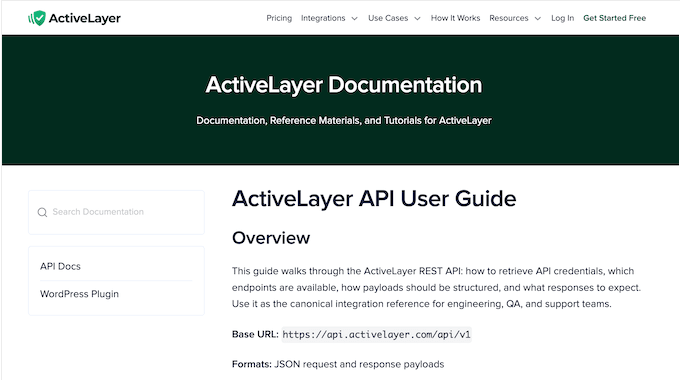The height and width of the screenshot is (380, 680).
Task: Open the Pricing page
Action: click(x=279, y=18)
